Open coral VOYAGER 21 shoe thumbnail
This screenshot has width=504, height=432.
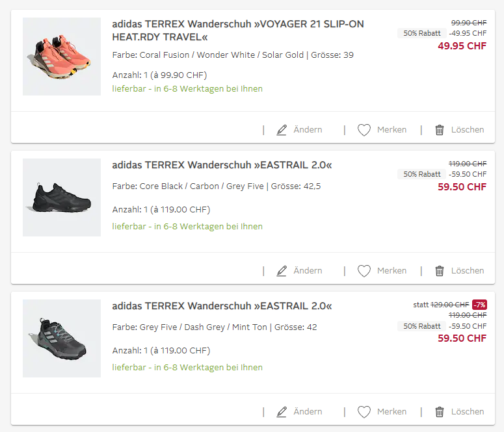coord(62,57)
